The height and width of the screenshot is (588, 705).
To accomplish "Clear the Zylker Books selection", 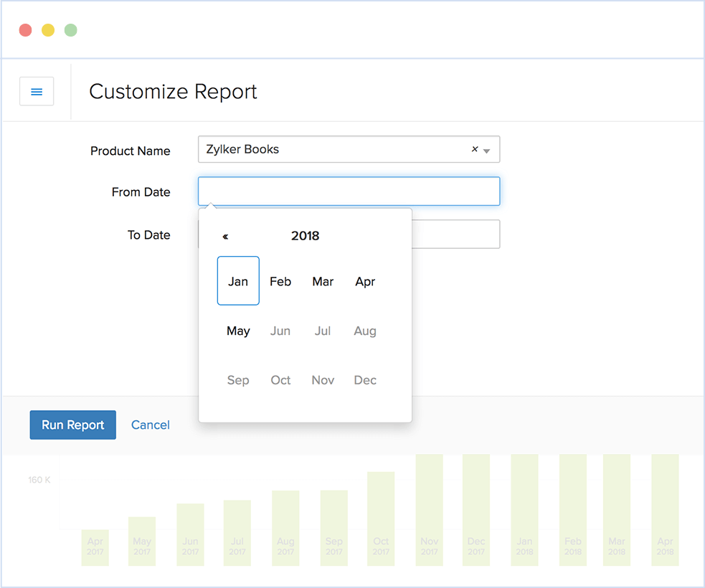I will (474, 150).
